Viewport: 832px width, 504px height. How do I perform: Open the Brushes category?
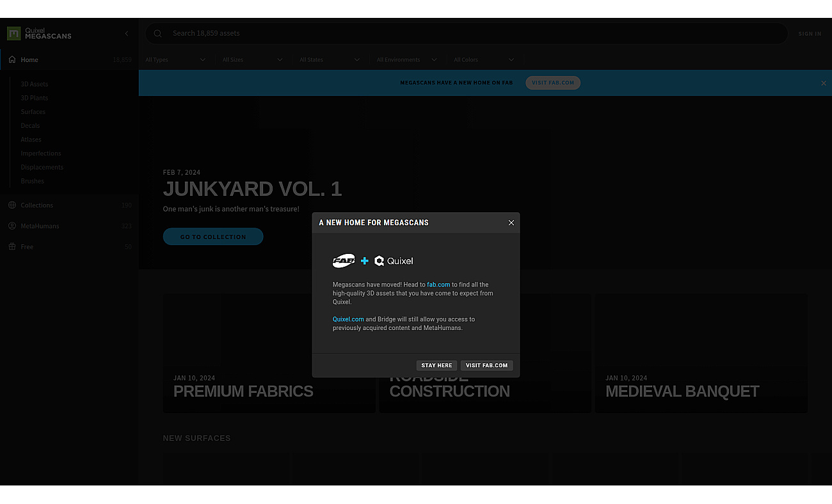click(x=33, y=181)
